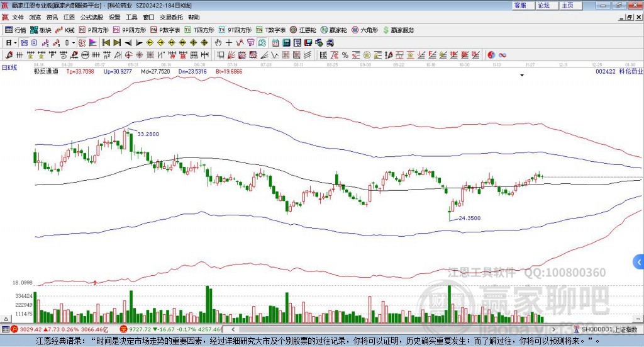
Task: Open the 窗口 menu
Action: click(148, 17)
